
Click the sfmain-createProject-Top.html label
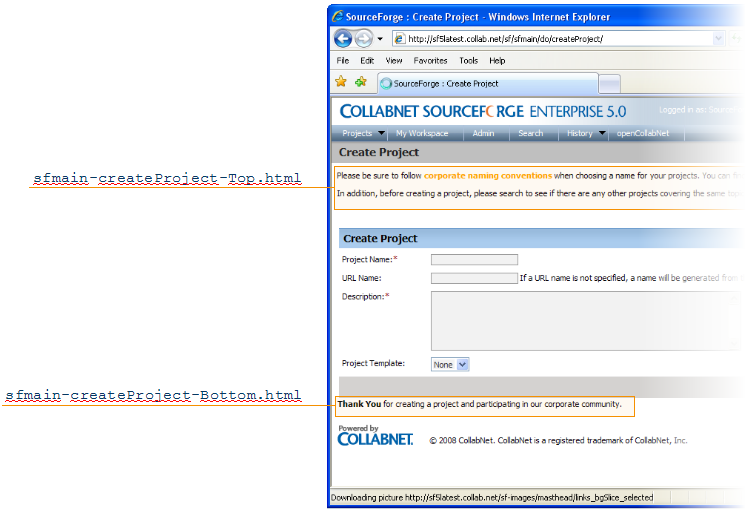167,178
